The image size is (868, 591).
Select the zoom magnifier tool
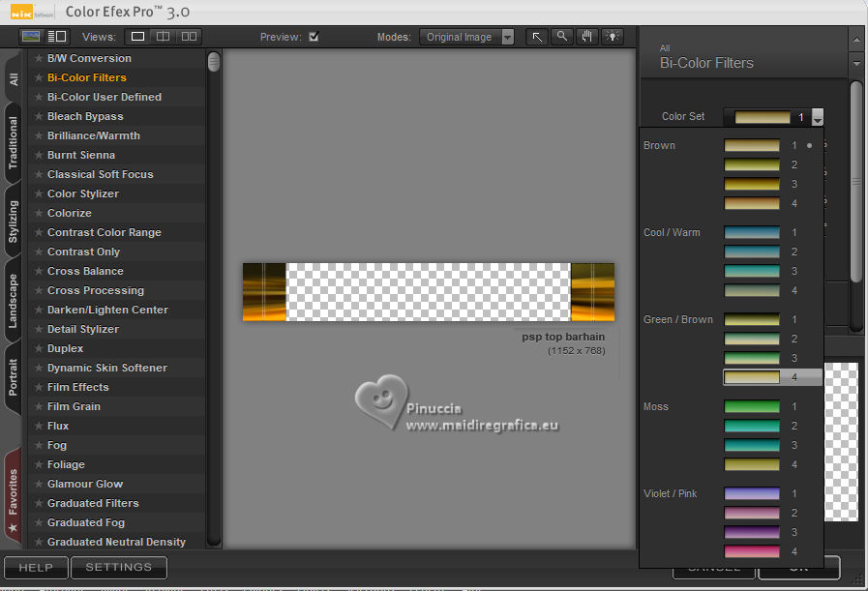[x=562, y=37]
